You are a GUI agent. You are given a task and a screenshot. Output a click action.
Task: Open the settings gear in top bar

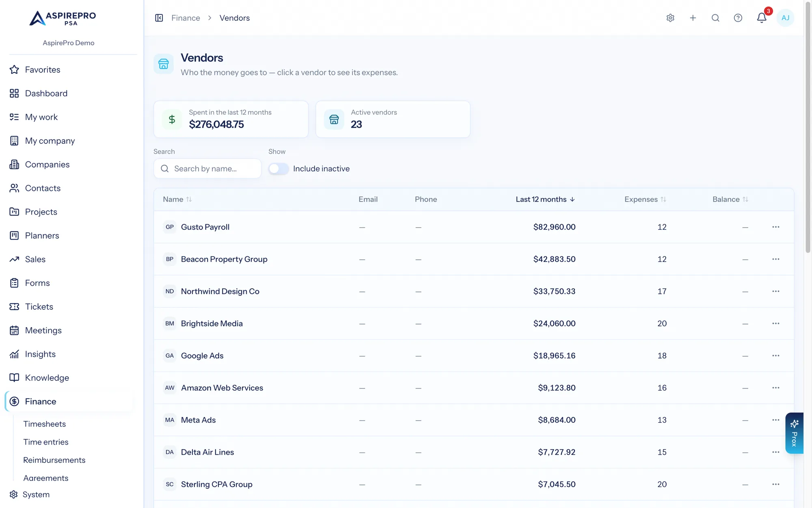pyautogui.click(x=670, y=18)
